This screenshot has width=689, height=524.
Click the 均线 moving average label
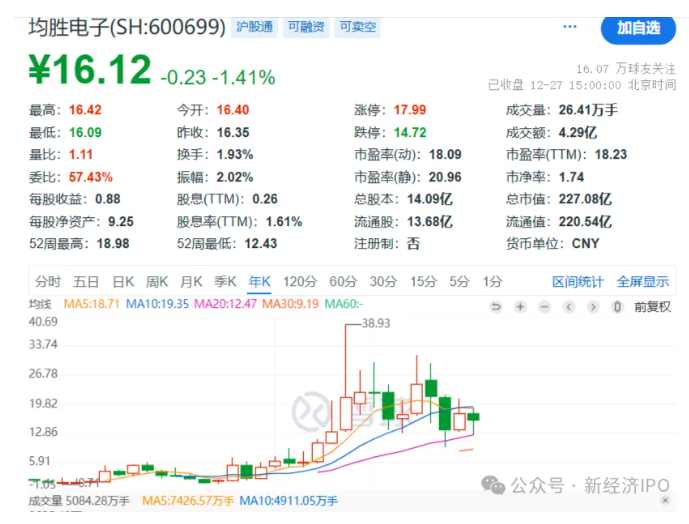click(x=40, y=304)
